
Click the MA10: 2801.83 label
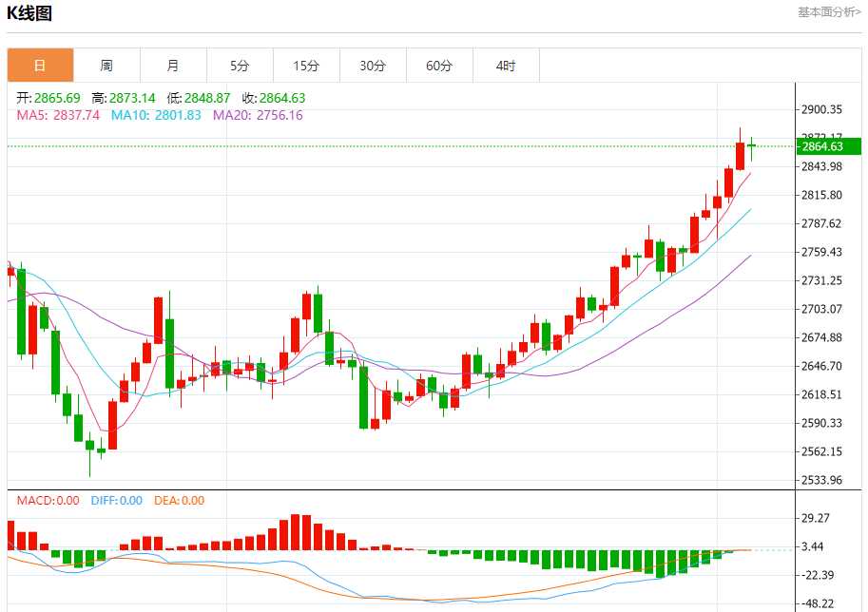[156, 115]
